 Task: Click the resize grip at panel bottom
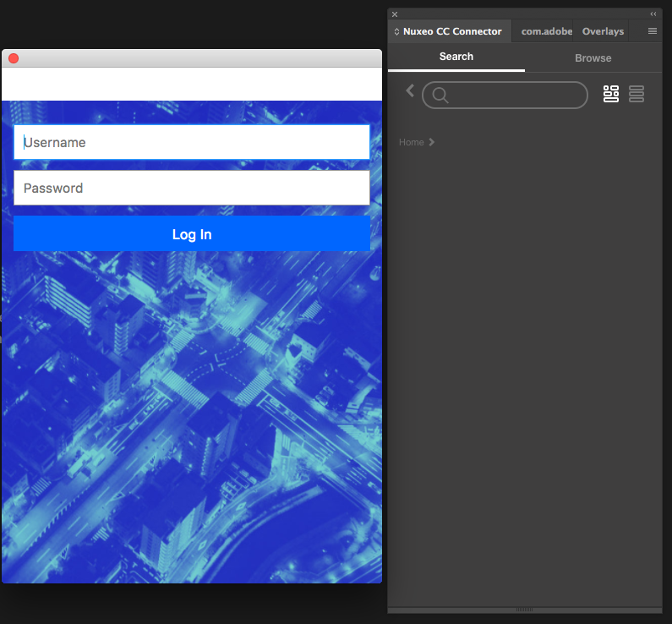(524, 610)
